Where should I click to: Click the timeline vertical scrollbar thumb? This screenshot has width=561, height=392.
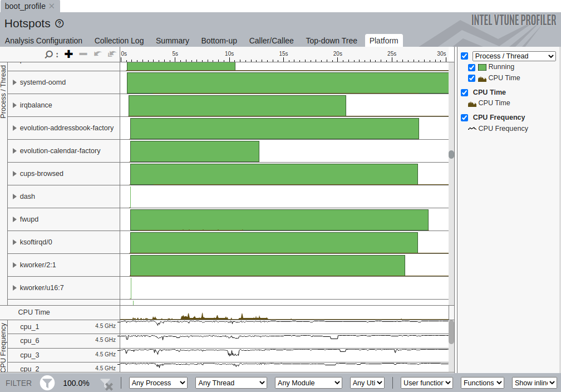451,154
